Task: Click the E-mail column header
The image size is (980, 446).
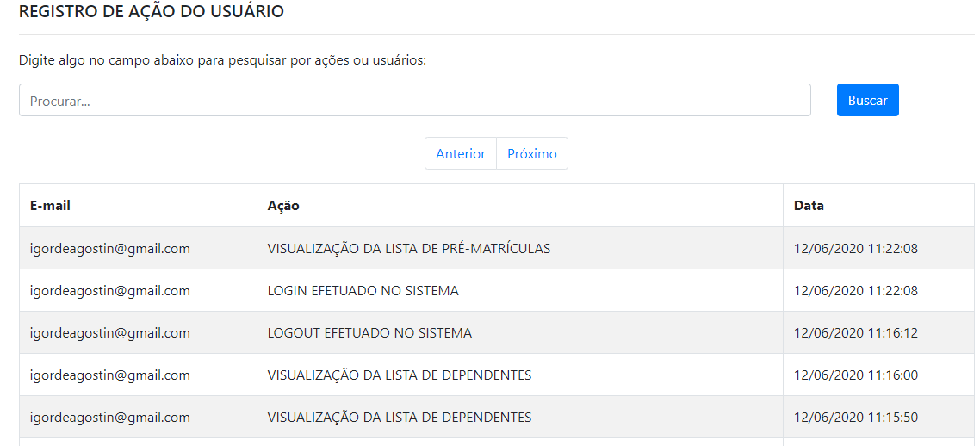Action: pyautogui.click(x=50, y=206)
